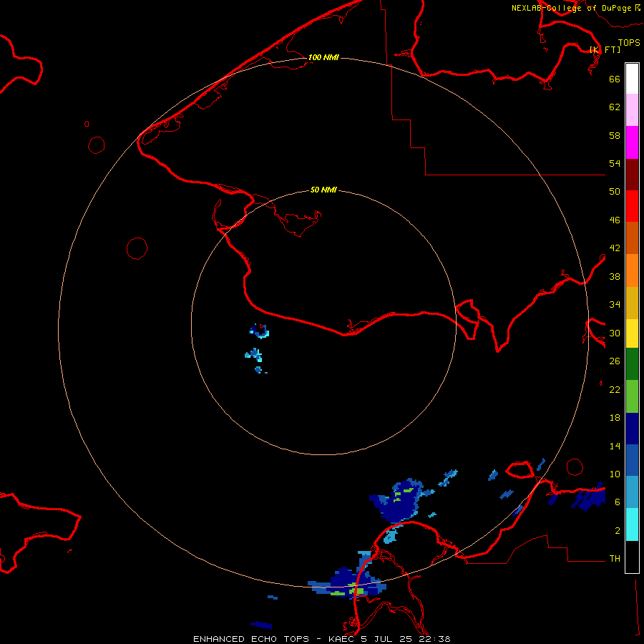Click the '14' legend value
Image resolution: width=644 pixels, height=644 pixels.
point(615,446)
